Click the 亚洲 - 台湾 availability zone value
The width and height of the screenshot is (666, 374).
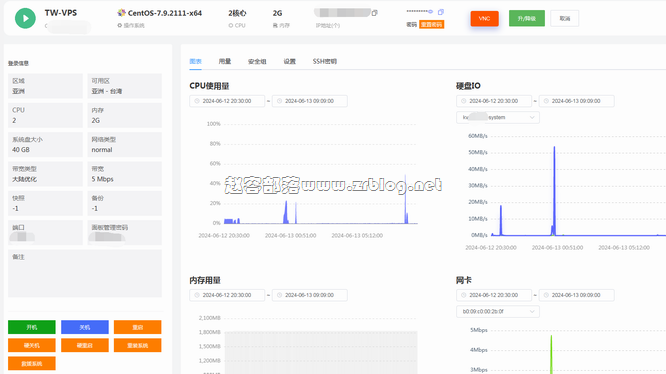click(107, 91)
